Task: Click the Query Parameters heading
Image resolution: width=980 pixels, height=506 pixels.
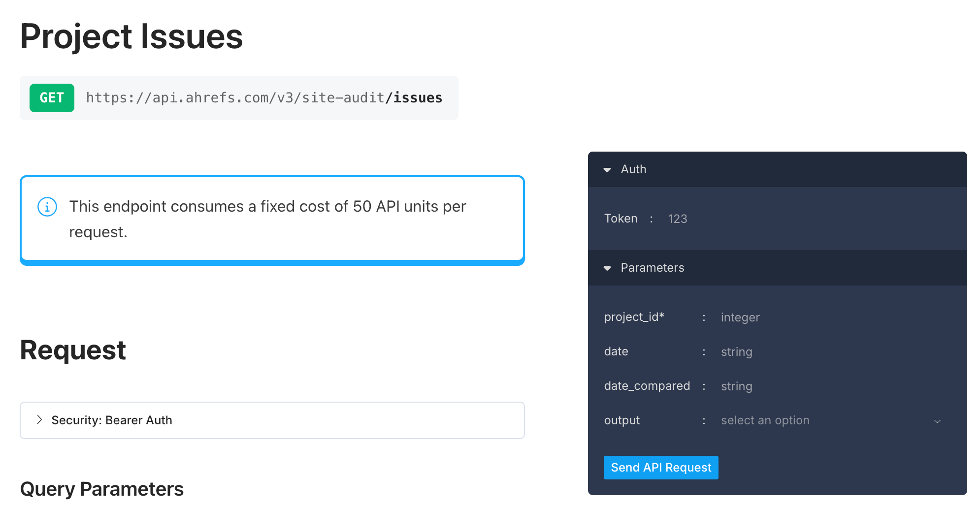Action: coord(101,488)
